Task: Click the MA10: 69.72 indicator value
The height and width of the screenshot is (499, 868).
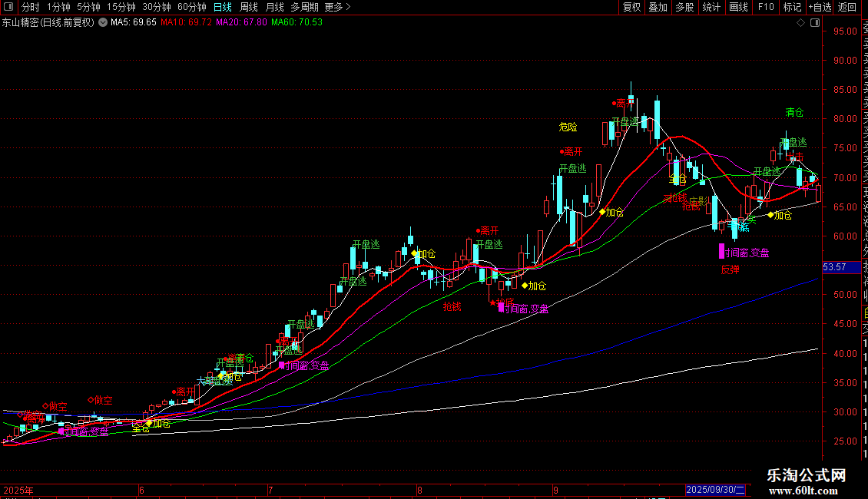Action: point(186,23)
